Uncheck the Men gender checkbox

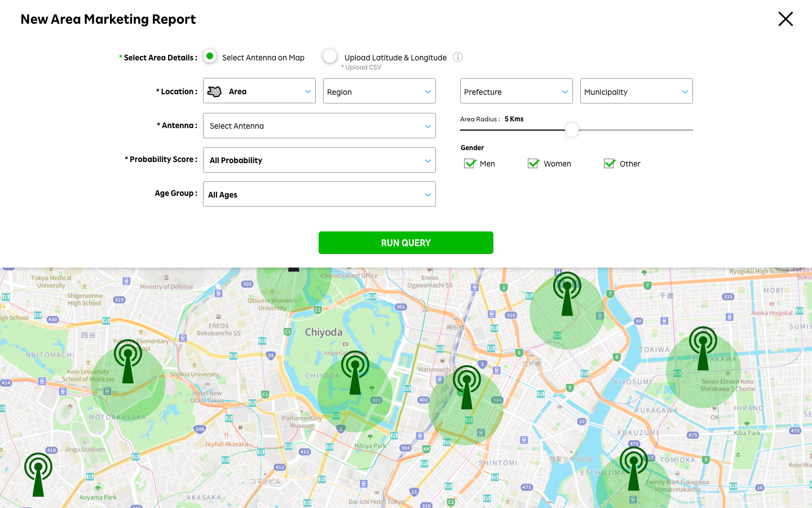(470, 164)
